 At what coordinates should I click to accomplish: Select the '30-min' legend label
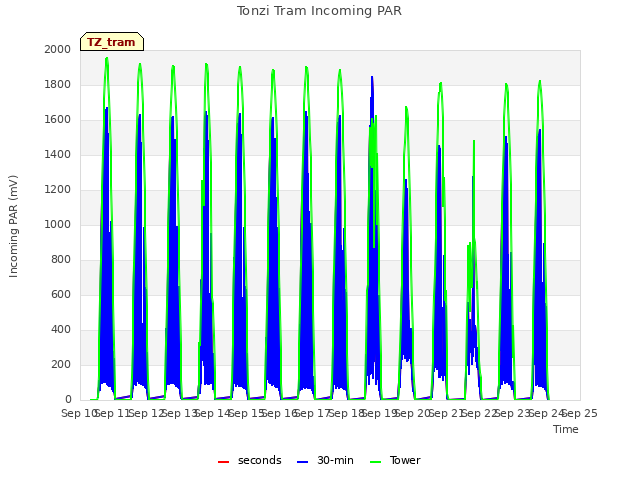[335, 460]
